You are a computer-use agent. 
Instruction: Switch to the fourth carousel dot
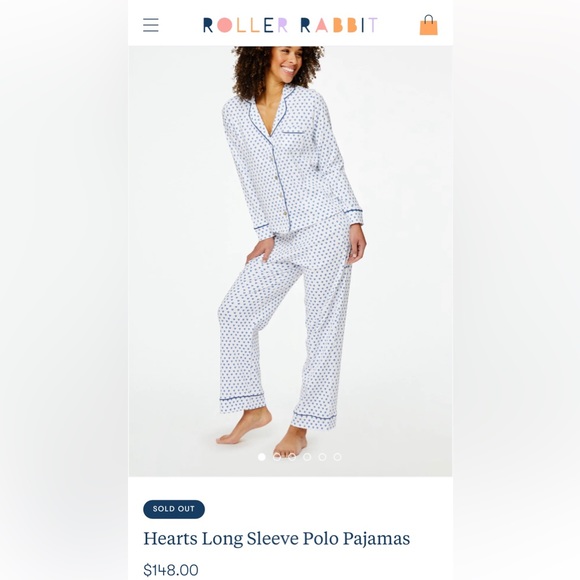(307, 457)
